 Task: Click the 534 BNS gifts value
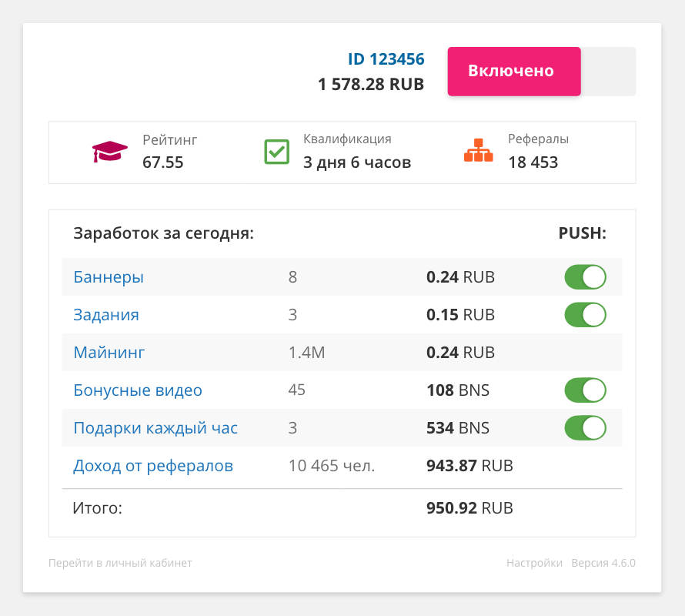[458, 427]
